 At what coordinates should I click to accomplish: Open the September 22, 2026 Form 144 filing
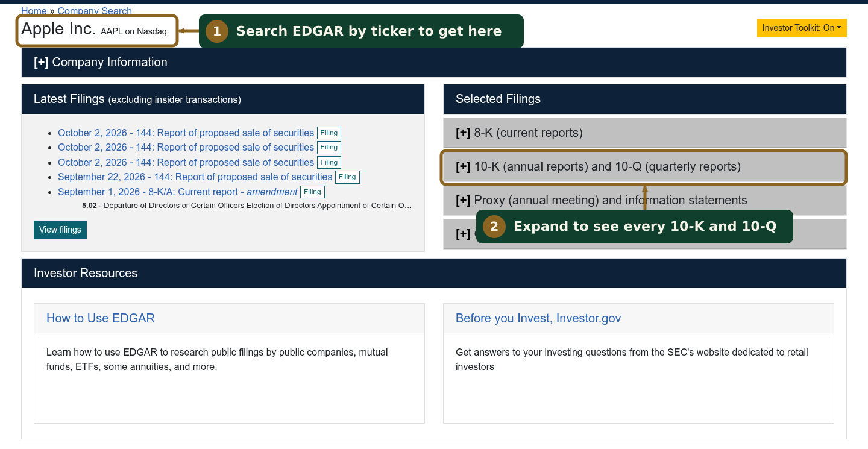[x=195, y=177]
